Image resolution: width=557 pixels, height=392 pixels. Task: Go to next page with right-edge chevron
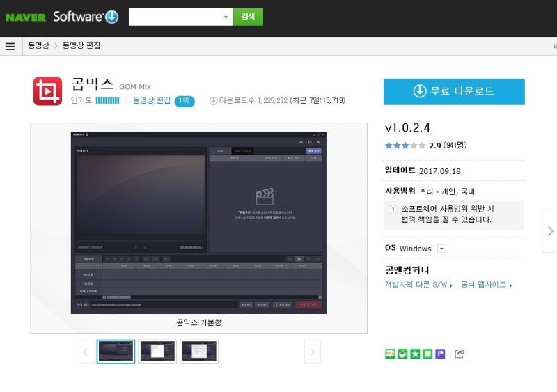point(550,231)
